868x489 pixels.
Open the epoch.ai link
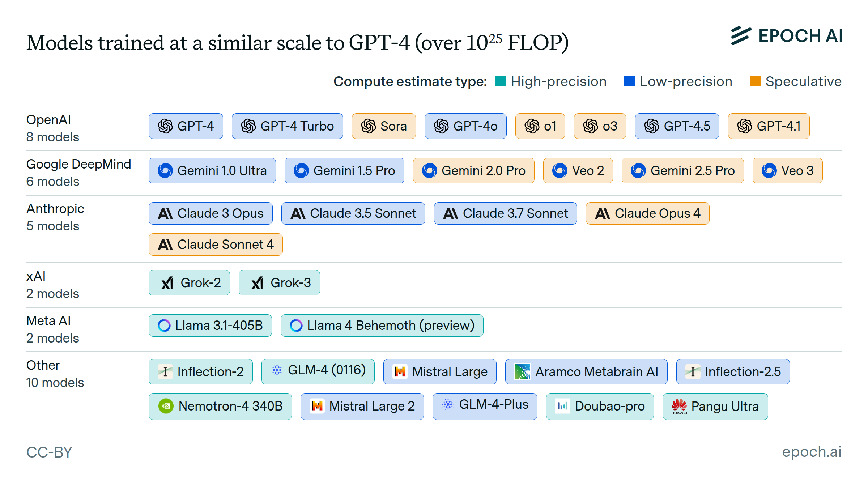click(812, 452)
